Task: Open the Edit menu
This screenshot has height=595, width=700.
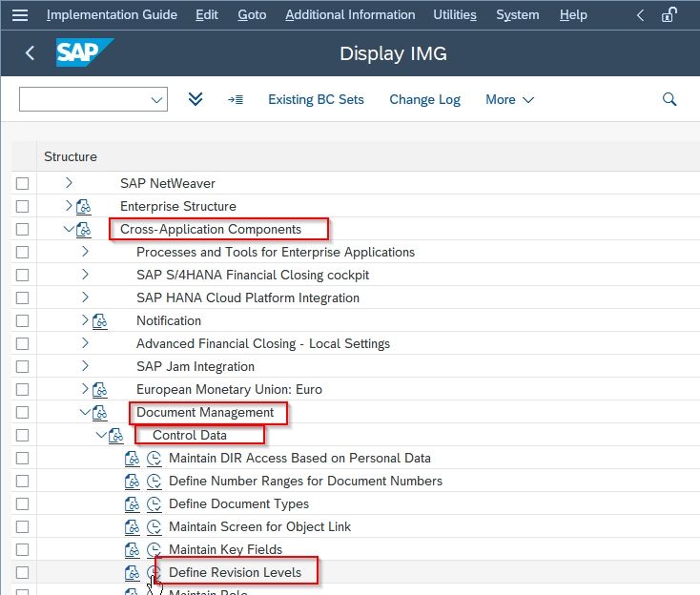Action: [x=207, y=14]
